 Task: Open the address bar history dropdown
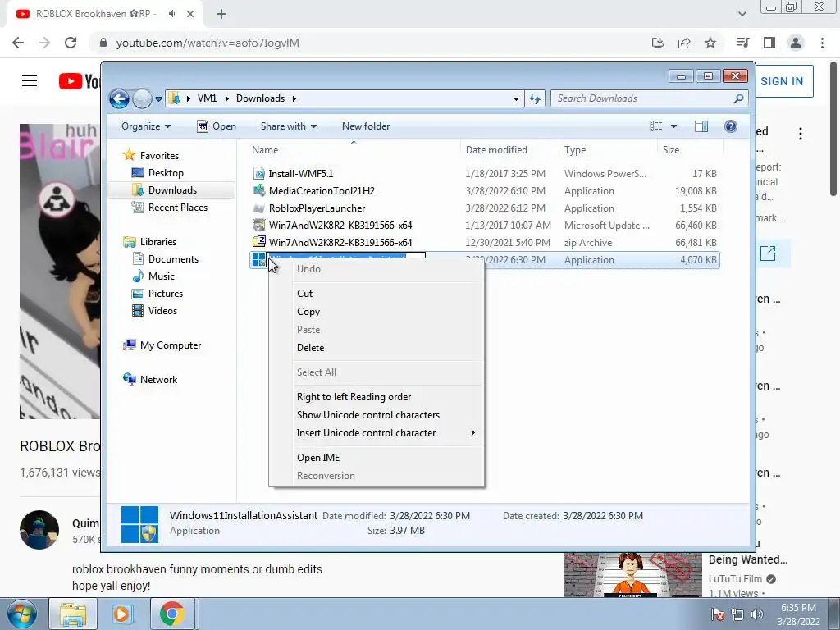point(516,98)
